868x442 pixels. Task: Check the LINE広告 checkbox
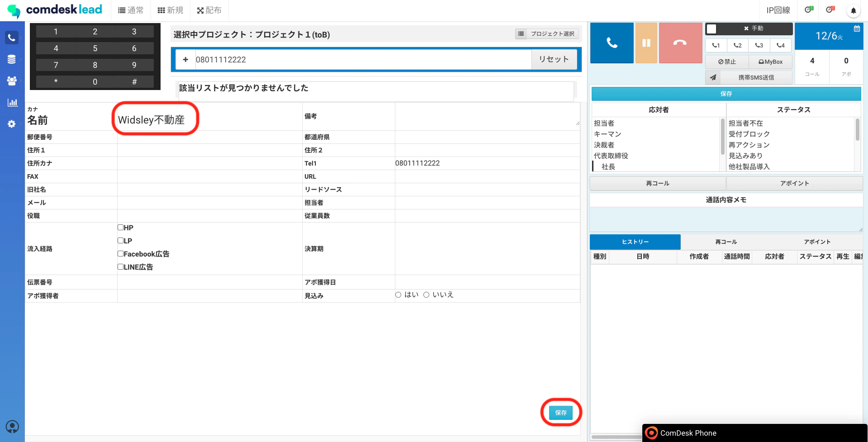[121, 267]
